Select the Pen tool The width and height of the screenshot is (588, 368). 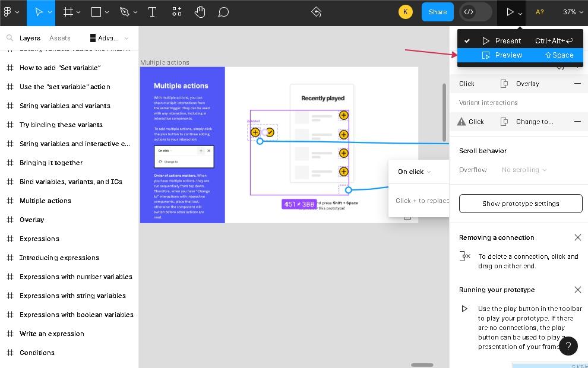pyautogui.click(x=124, y=12)
